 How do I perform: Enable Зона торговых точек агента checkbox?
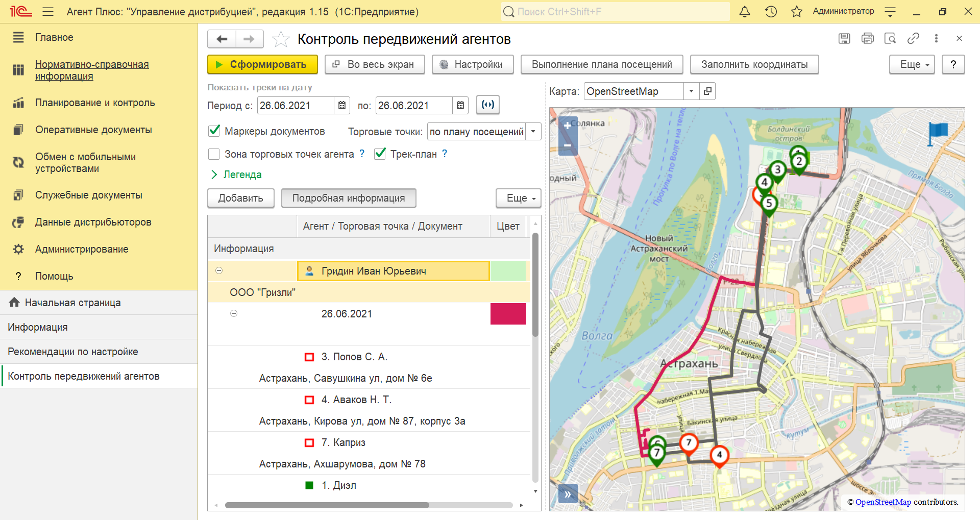click(214, 154)
